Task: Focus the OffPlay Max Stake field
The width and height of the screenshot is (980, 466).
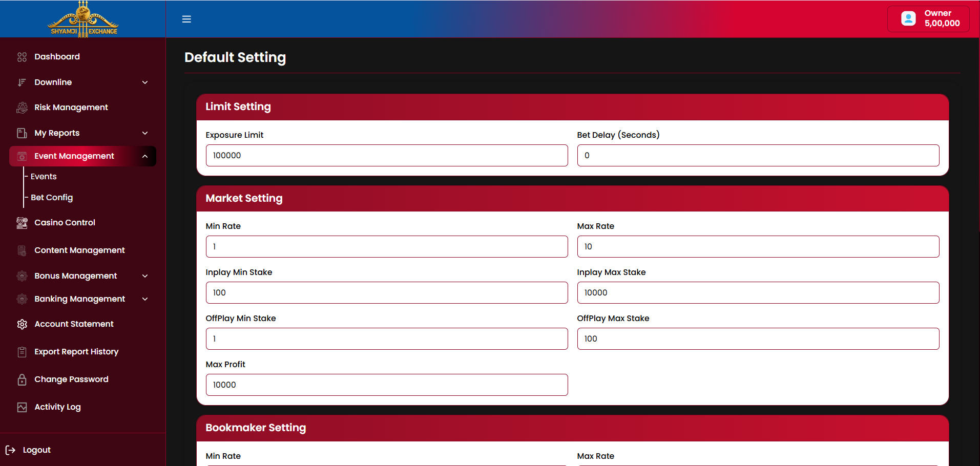Action: 758,338
